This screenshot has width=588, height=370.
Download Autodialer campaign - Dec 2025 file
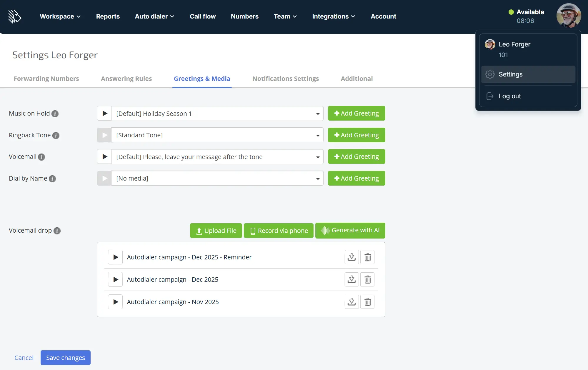tap(352, 279)
